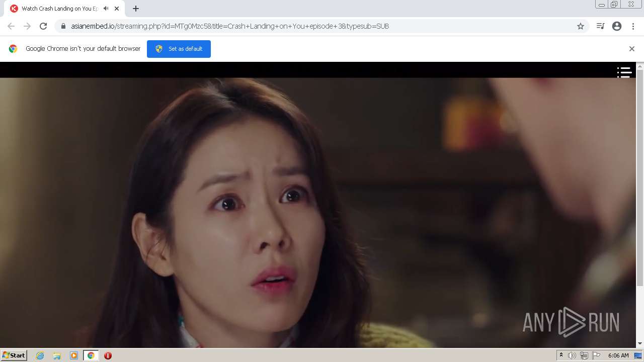Viewport: 644px width, 362px height.
Task: Go back to the previous page
Action: (11, 26)
